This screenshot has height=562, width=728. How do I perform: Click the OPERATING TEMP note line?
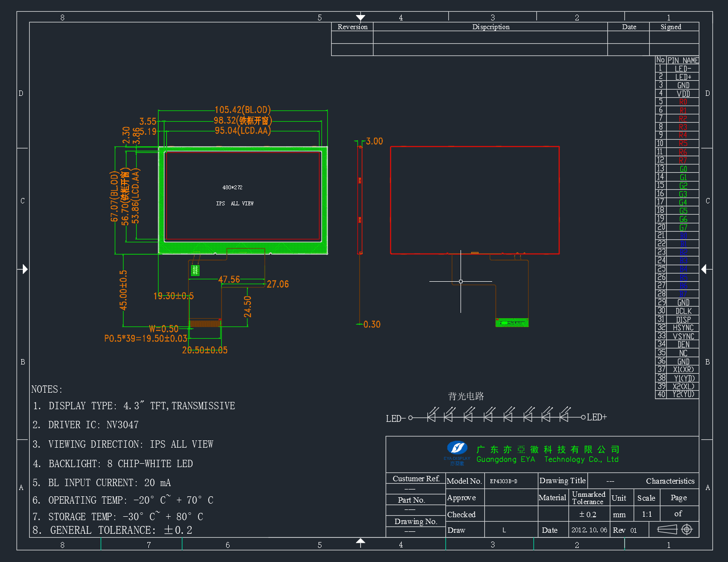point(123,500)
